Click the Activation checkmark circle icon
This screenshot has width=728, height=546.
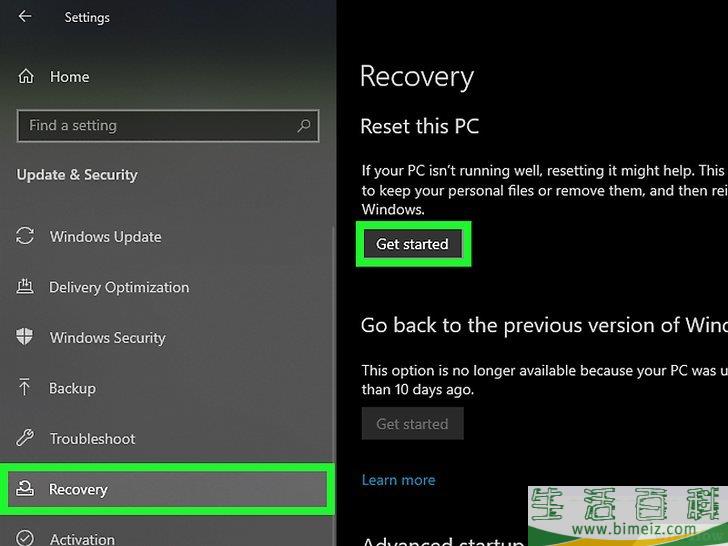click(x=26, y=539)
